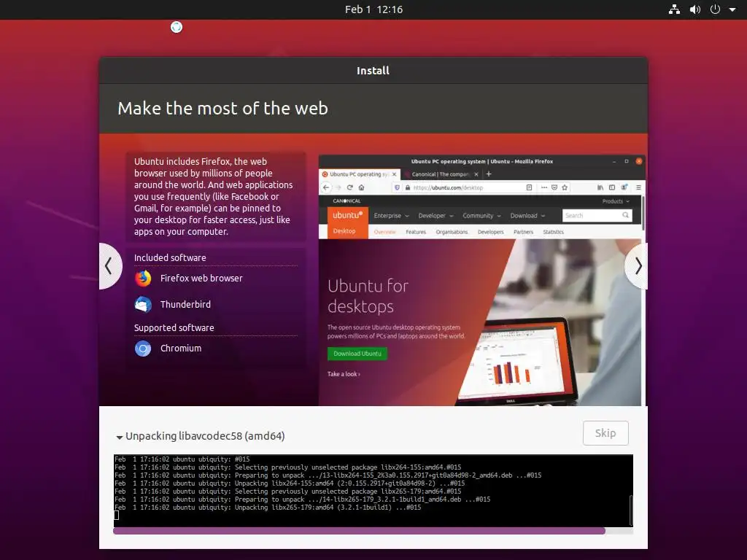Click the Make the most of the web heading

coord(223,109)
